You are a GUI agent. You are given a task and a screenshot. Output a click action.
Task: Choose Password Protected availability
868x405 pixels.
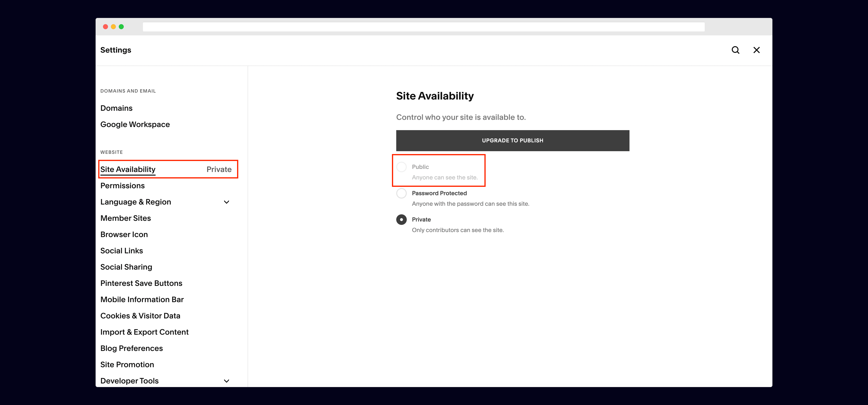[x=401, y=193]
